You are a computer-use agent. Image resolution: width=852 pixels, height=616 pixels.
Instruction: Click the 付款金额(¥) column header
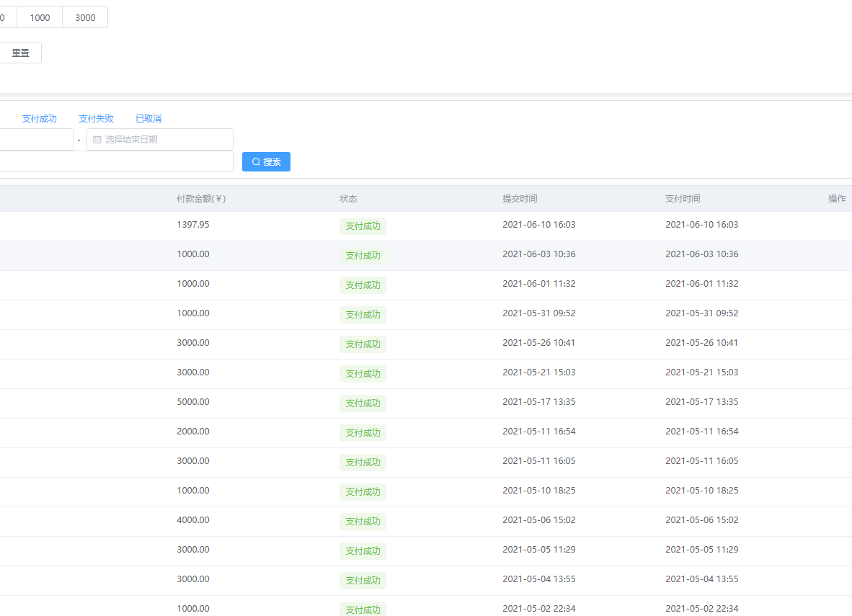pos(201,199)
